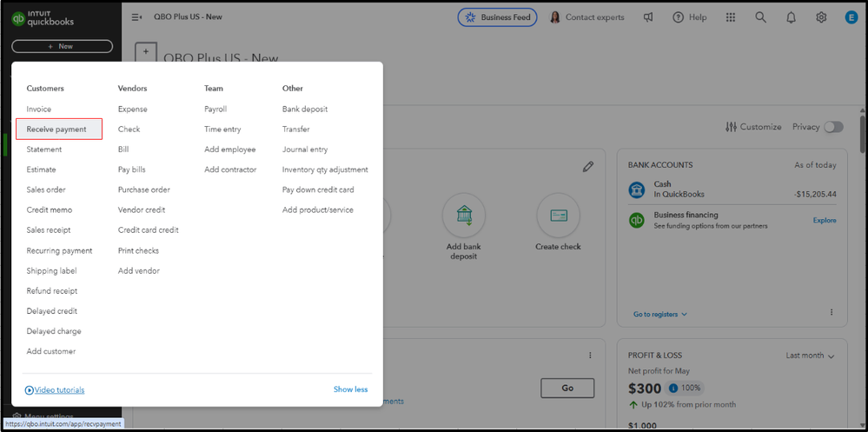Select Add contractor
The image size is (868, 432).
pyautogui.click(x=230, y=169)
